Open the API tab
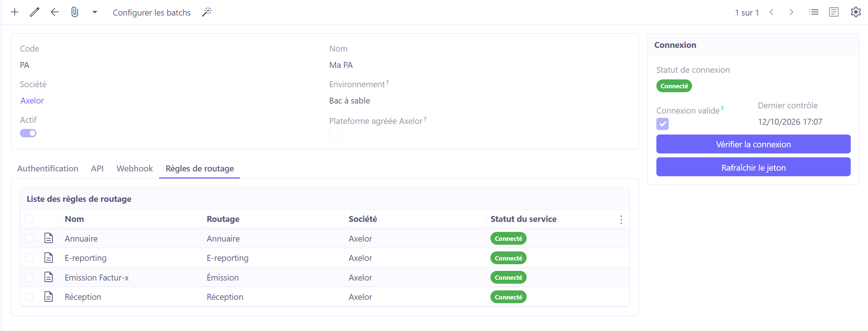 pos(97,168)
